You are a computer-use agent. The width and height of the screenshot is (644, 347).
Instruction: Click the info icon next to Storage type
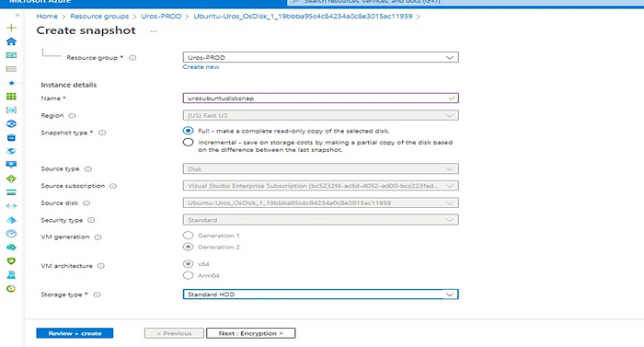point(98,295)
